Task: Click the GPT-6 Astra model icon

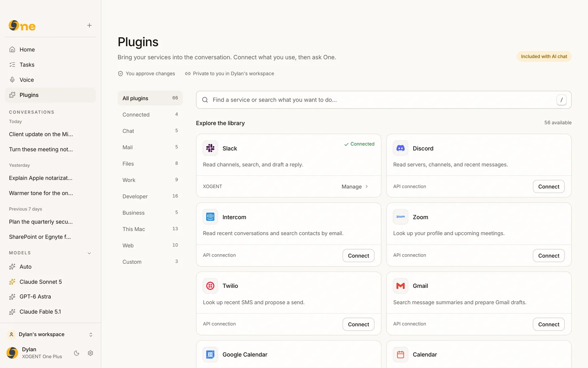Action: (x=12, y=296)
